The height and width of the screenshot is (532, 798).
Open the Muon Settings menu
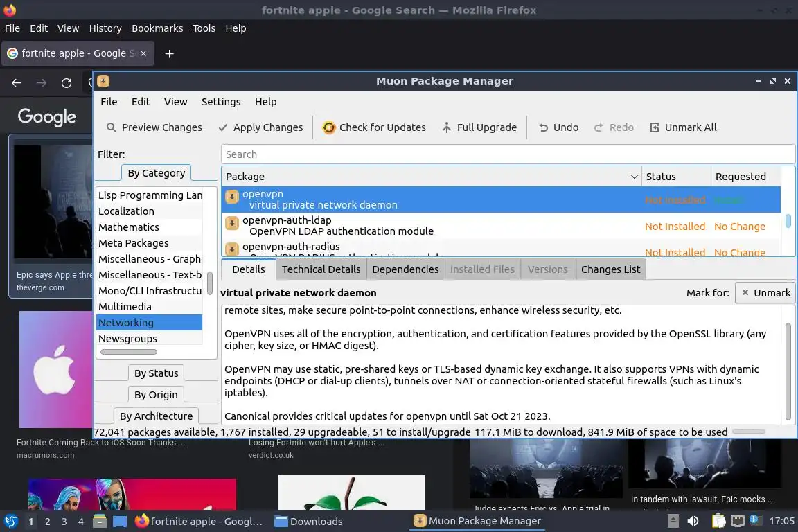click(221, 102)
